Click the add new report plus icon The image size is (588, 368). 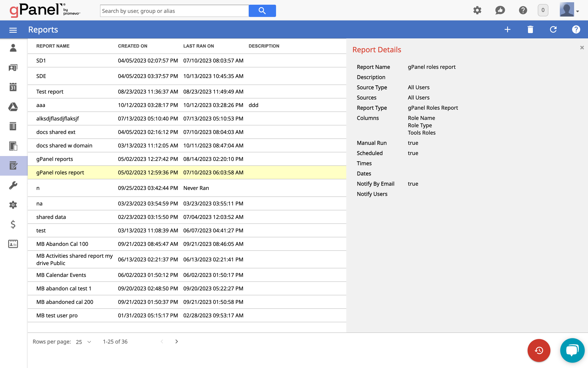507,29
